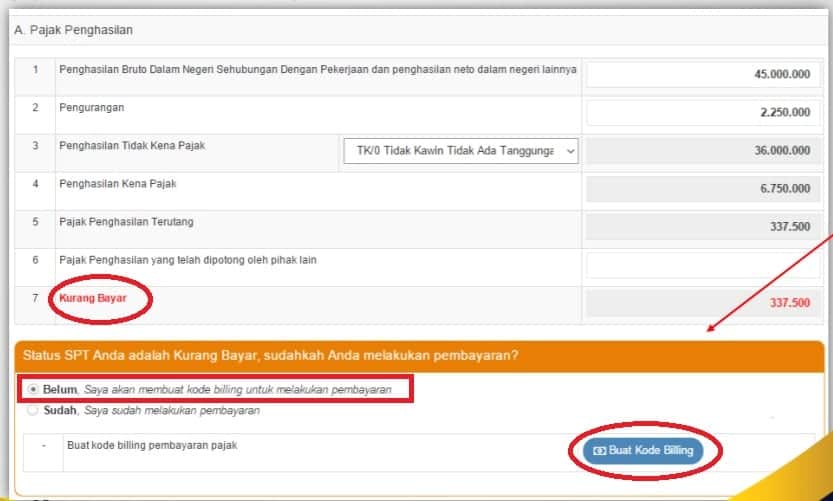
Task: Click the text Buat kode billing pembayaran pajak
Action: pyautogui.click(x=152, y=446)
